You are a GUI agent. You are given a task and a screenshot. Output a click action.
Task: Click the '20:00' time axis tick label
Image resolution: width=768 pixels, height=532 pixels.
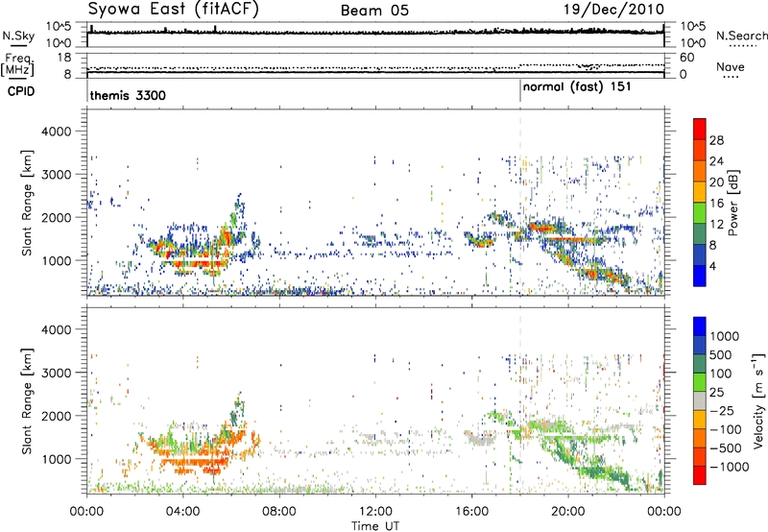(568, 512)
